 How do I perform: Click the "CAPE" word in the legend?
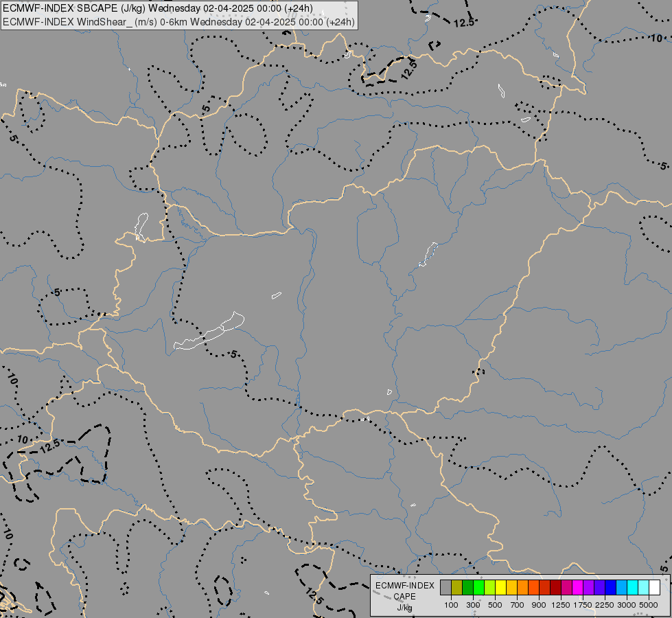click(x=404, y=597)
